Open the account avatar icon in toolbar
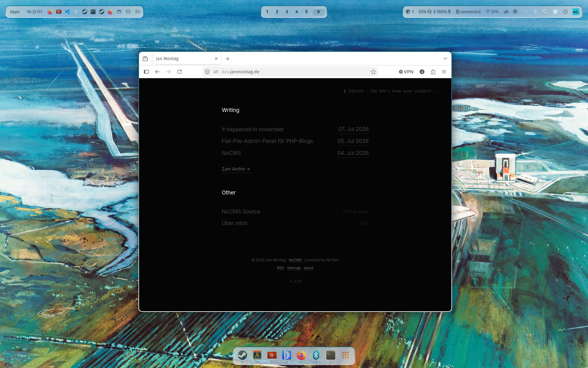588x368 pixels. [422, 72]
